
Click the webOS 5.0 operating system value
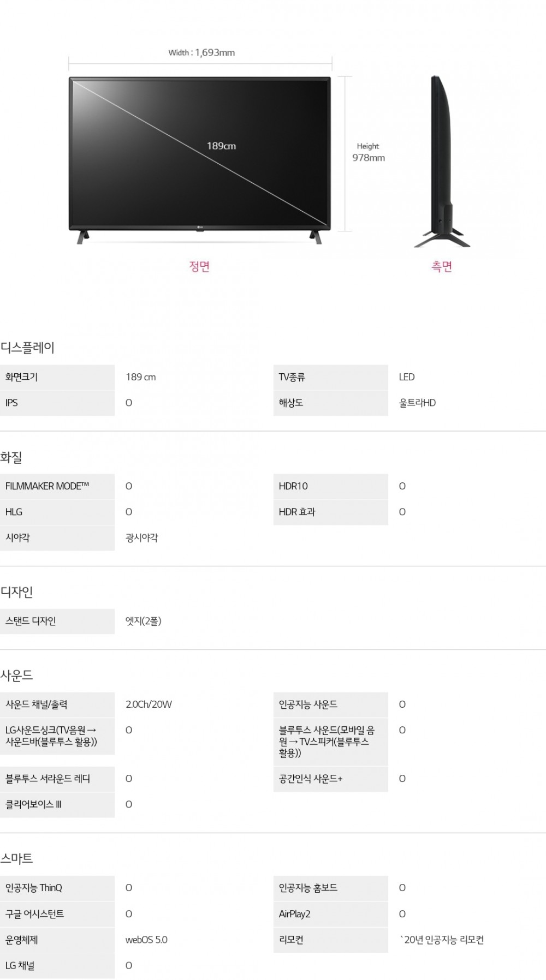146,940
